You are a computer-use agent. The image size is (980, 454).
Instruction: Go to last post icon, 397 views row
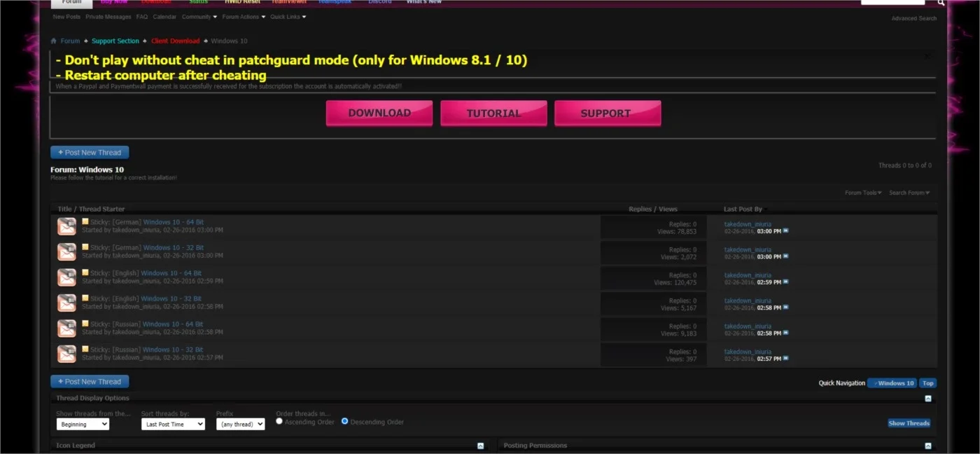(785, 359)
